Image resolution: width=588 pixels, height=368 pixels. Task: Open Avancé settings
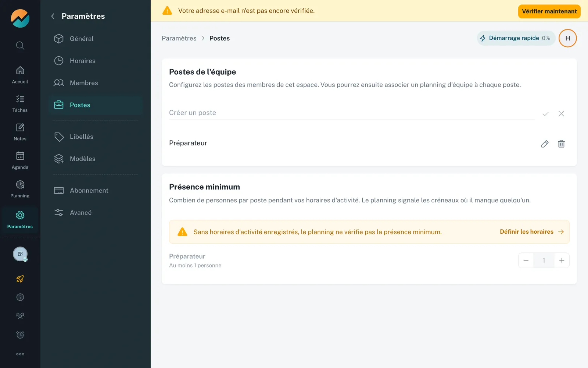[96, 212]
